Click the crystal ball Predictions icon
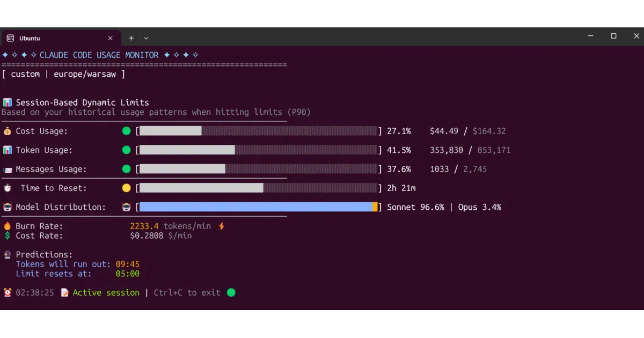Screen dimensions: 644x338 7,254
